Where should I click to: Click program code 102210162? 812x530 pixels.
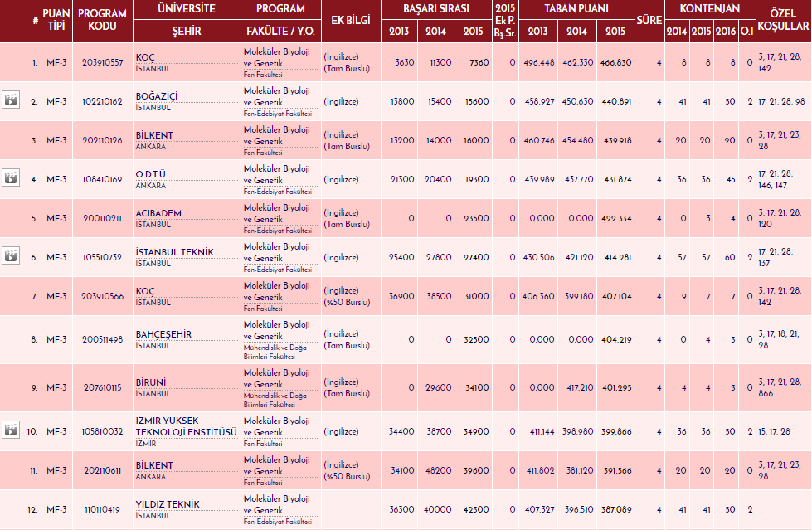click(103, 101)
